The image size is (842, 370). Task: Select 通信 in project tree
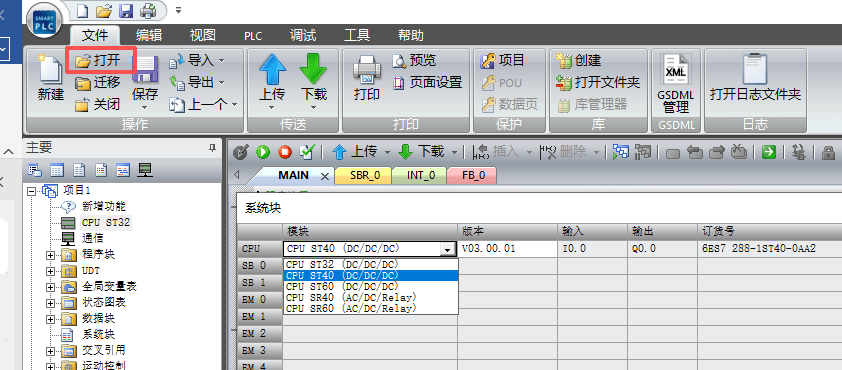[92, 238]
